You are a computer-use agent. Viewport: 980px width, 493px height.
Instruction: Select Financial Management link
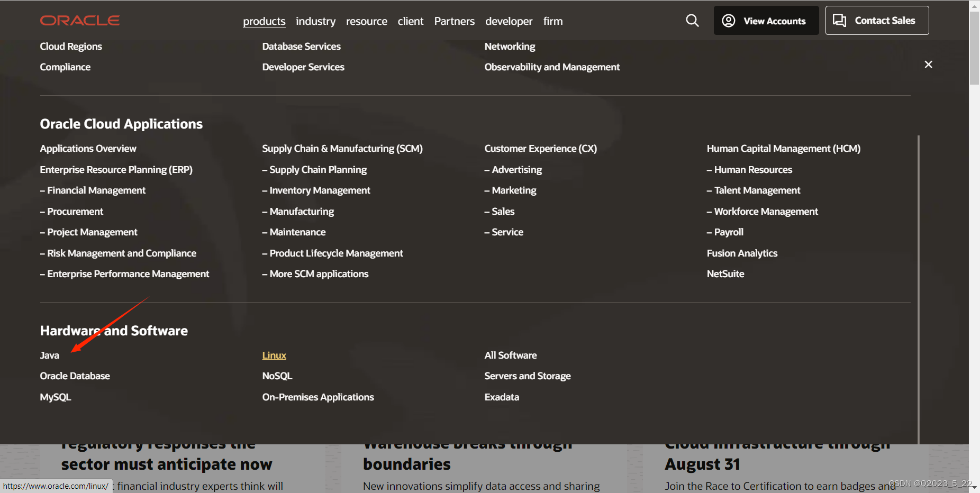[x=93, y=190]
